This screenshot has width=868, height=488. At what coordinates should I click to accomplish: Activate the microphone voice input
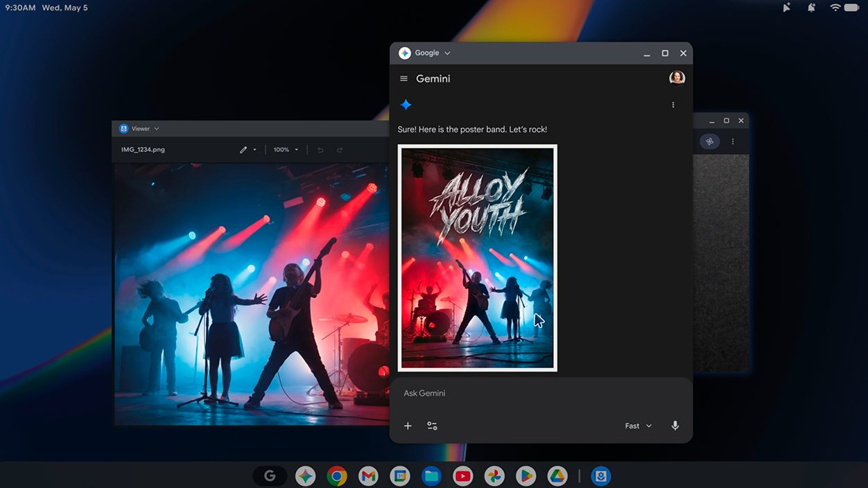[x=675, y=426]
